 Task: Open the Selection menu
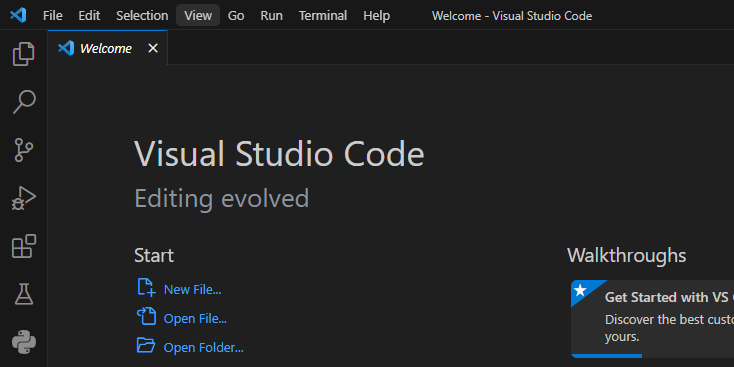[x=142, y=15]
